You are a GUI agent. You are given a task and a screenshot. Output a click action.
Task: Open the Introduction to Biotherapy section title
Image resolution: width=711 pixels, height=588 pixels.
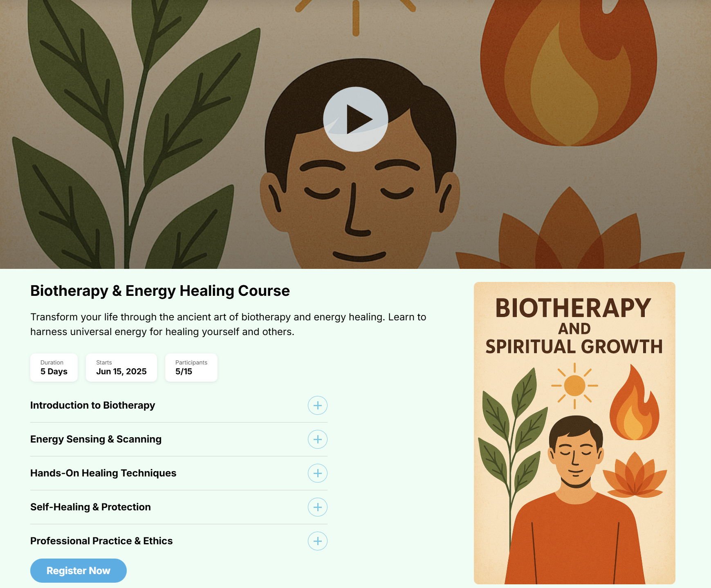[x=93, y=405]
